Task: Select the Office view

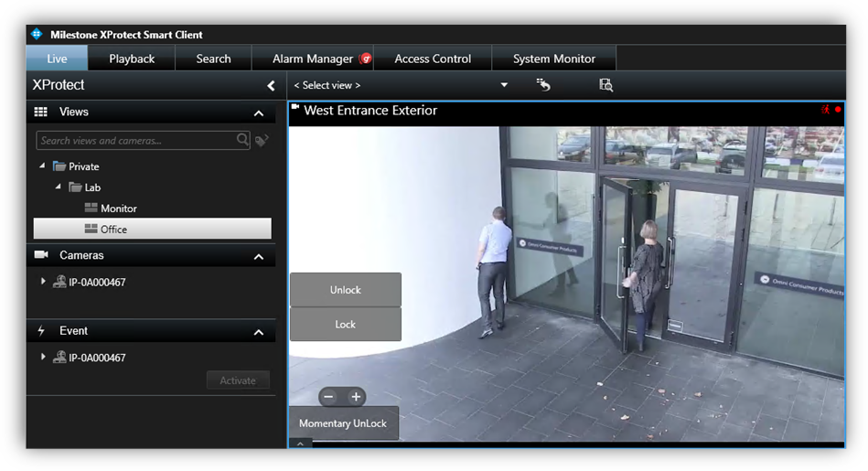Action: (152, 229)
